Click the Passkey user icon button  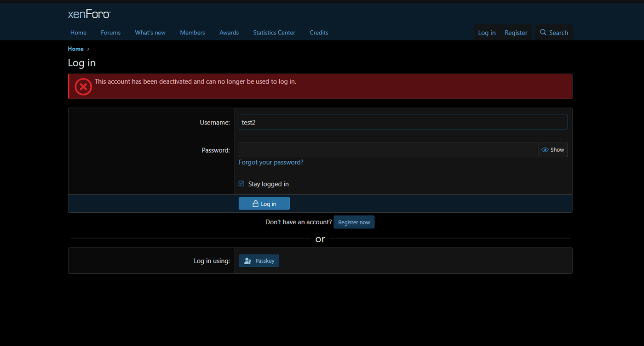click(247, 261)
